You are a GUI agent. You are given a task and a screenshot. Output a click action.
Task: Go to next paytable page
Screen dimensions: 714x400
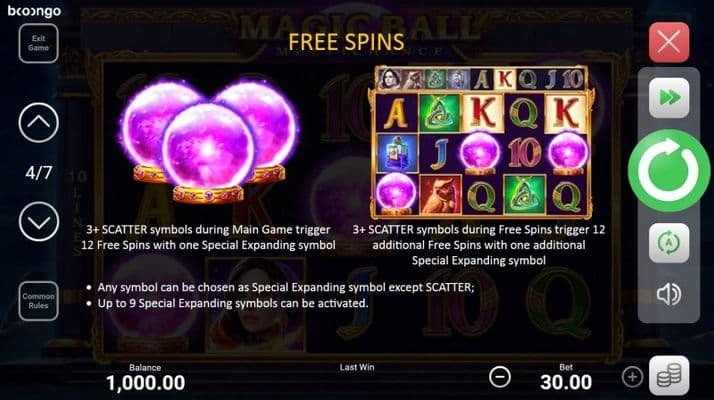point(39,221)
